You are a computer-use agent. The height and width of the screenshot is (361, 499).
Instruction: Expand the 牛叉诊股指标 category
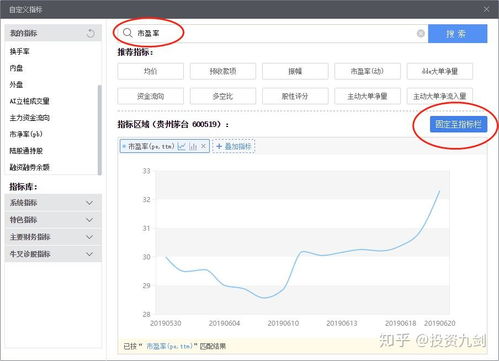tap(53, 254)
